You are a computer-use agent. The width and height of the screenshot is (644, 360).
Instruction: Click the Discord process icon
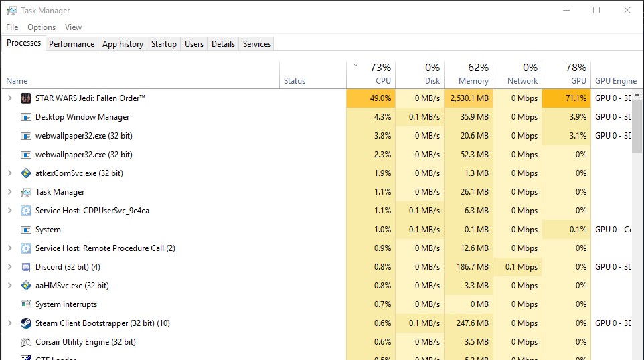click(x=26, y=267)
